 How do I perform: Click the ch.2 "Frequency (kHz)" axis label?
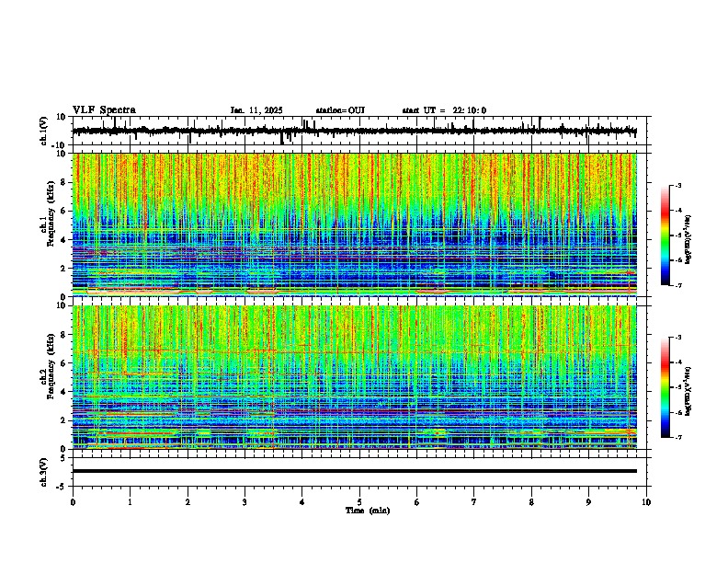click(51, 366)
